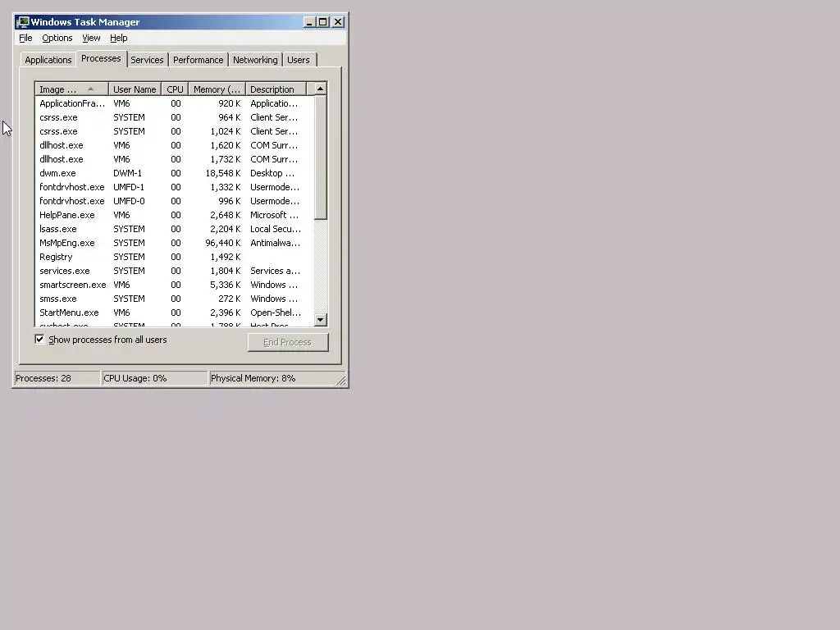
Task: Click the scroll down arrow of process list
Action: coord(320,320)
